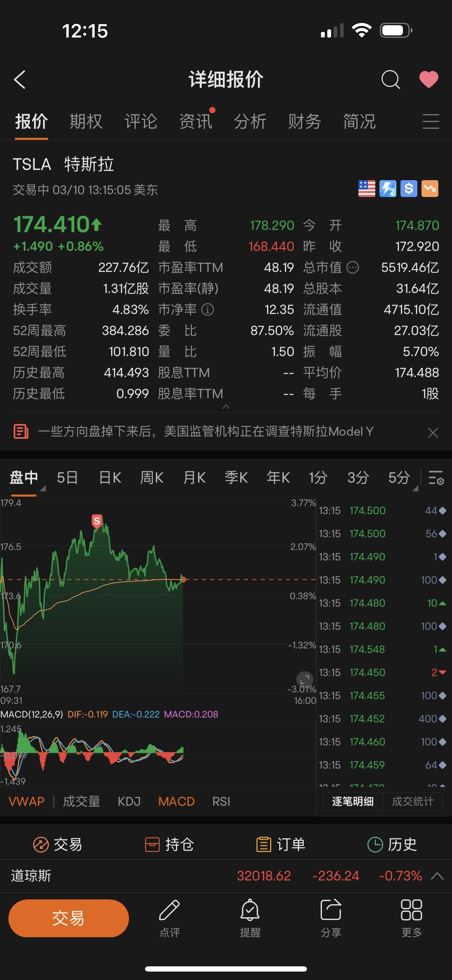This screenshot has height=980, width=452.
Task: Tap the orange 交易 button
Action: click(68, 918)
